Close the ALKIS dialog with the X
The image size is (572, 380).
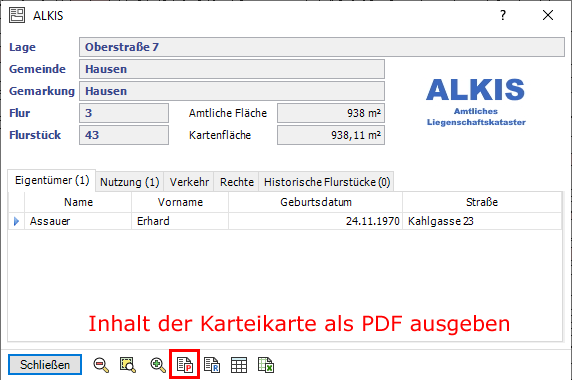click(x=548, y=15)
